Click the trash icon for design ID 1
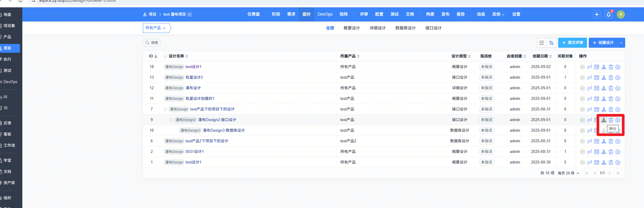 click(x=610, y=163)
